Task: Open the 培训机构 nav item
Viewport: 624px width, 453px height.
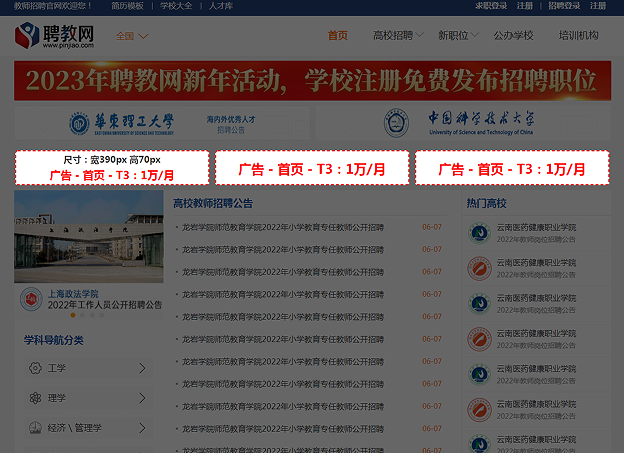Action: coord(578,35)
